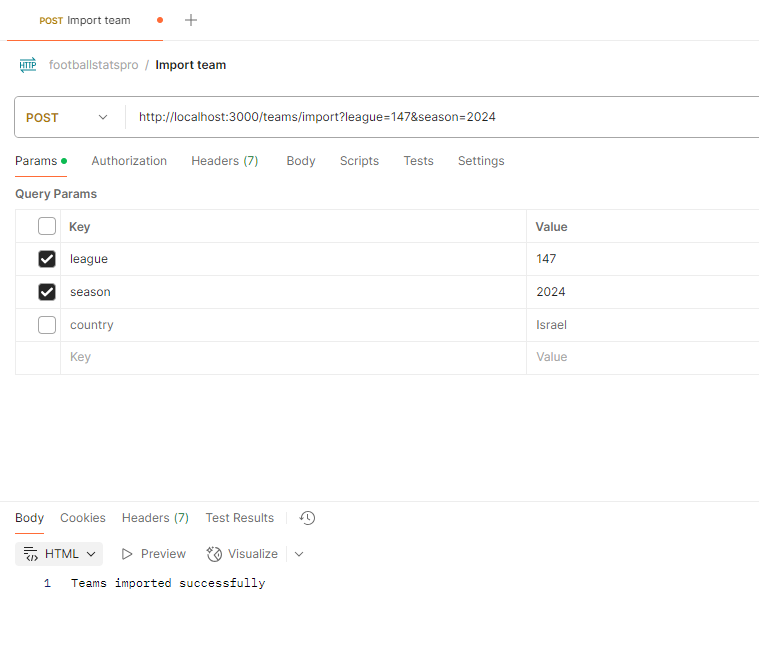Viewport: 759px width, 672px height.
Task: Expand the Visualize options chevron
Action: 298,554
